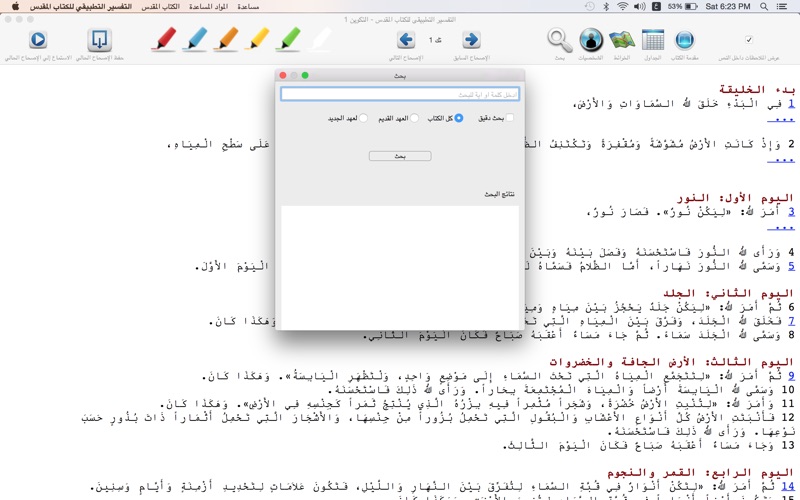Image resolution: width=800 pixels, height=500 pixels.
Task: Open the volume control in menu bar
Action: point(639,6)
